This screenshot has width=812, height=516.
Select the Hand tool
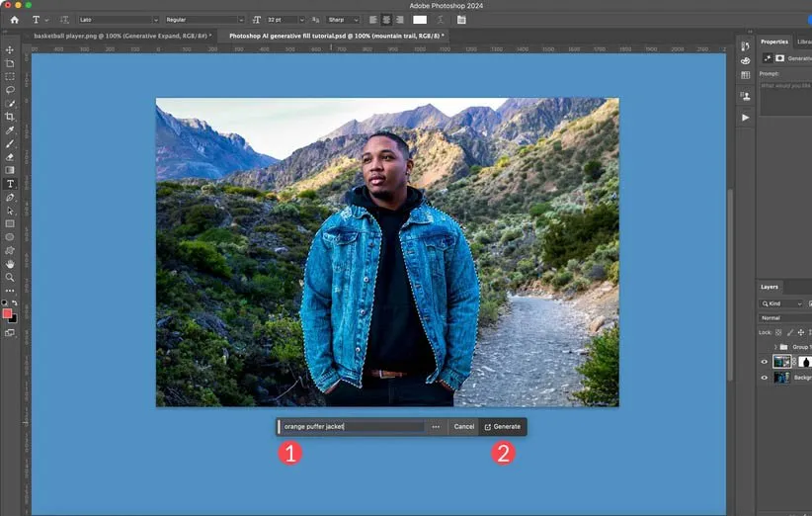point(10,264)
